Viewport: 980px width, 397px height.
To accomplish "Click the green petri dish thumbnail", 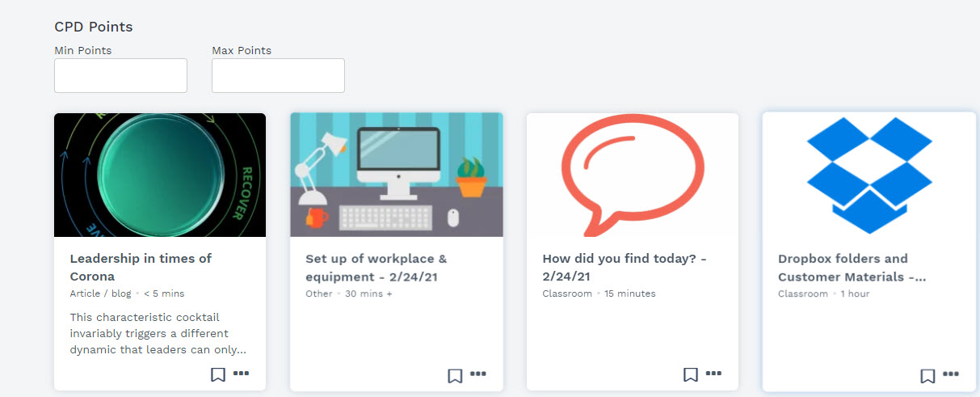I will point(160,175).
